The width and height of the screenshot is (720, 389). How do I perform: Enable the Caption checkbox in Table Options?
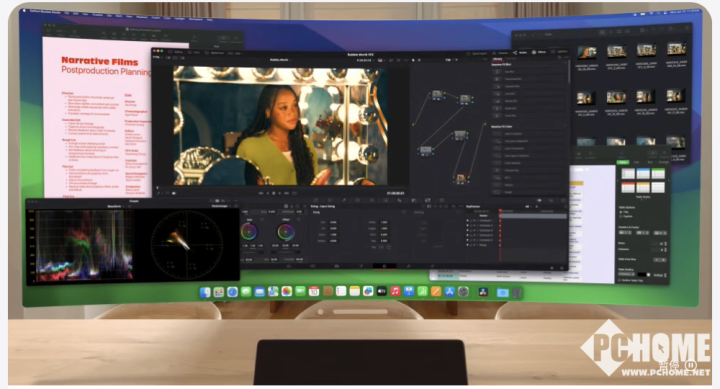click(621, 216)
